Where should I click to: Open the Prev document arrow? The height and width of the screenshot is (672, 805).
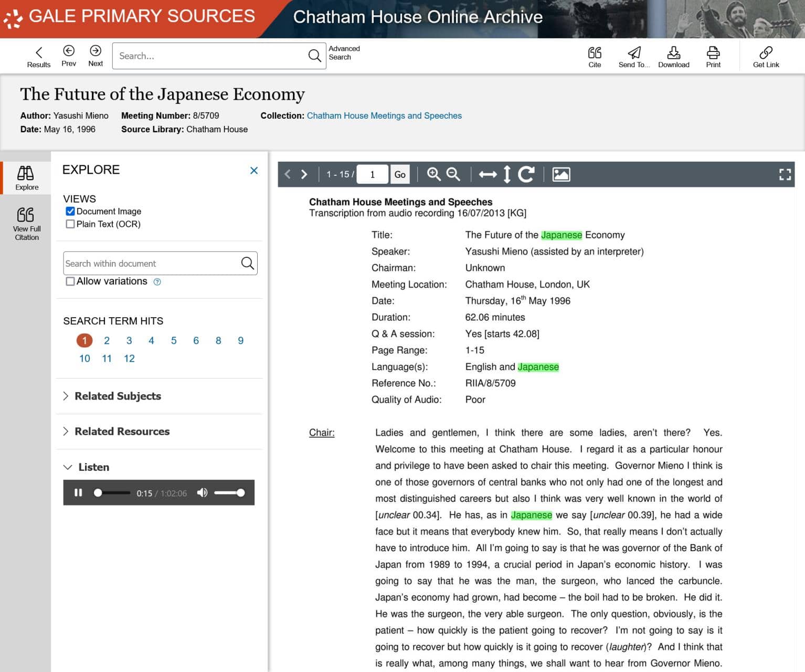pyautogui.click(x=69, y=56)
